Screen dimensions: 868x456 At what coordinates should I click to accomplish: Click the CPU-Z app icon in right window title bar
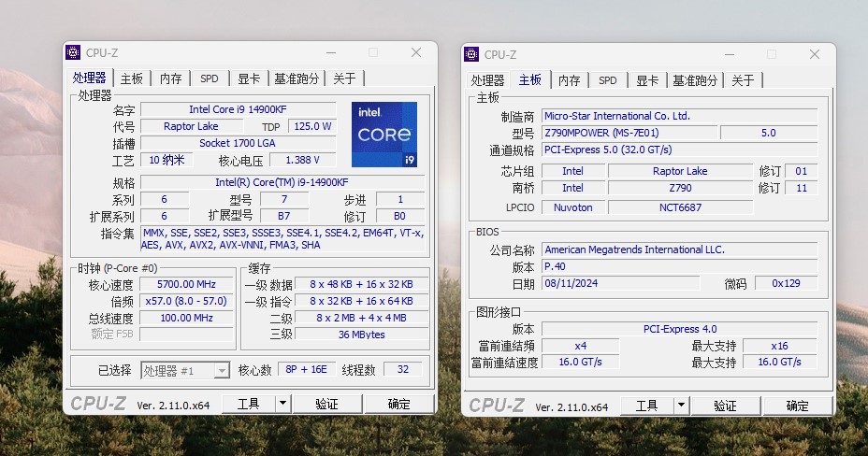471,54
